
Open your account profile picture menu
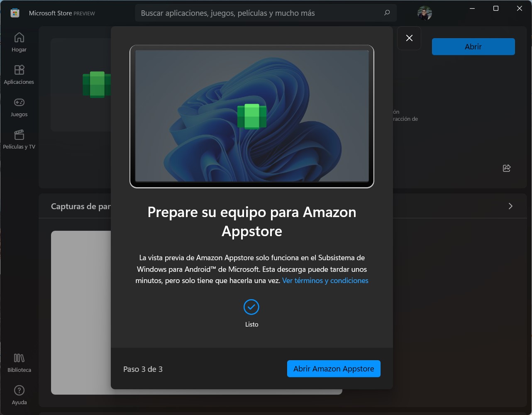pos(425,13)
